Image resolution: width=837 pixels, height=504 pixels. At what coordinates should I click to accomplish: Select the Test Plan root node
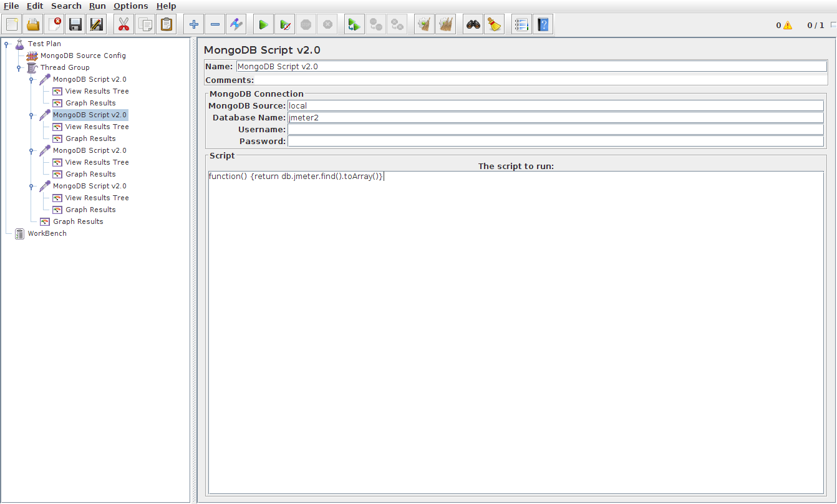point(44,44)
